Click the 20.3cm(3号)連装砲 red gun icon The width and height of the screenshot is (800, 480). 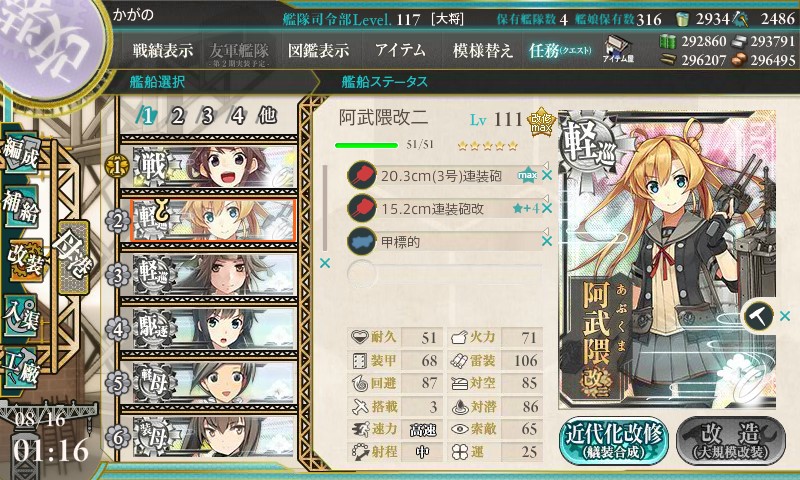pyautogui.click(x=361, y=175)
